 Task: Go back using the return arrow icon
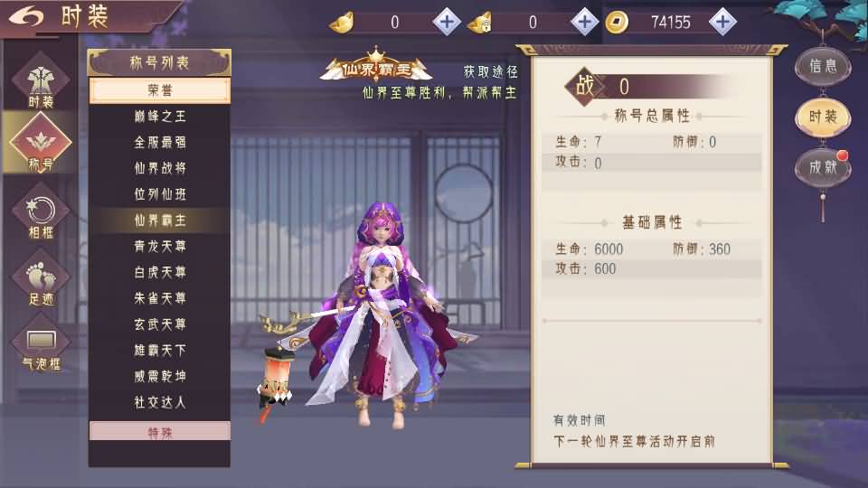pyautogui.click(x=25, y=16)
